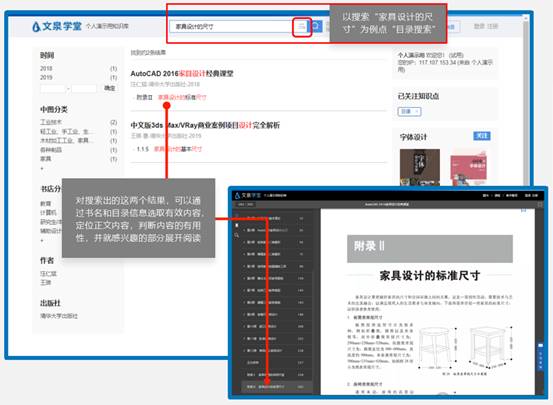The width and height of the screenshot is (553, 405).
Task: Click the 确定 button under the year range
Action: tap(110, 88)
